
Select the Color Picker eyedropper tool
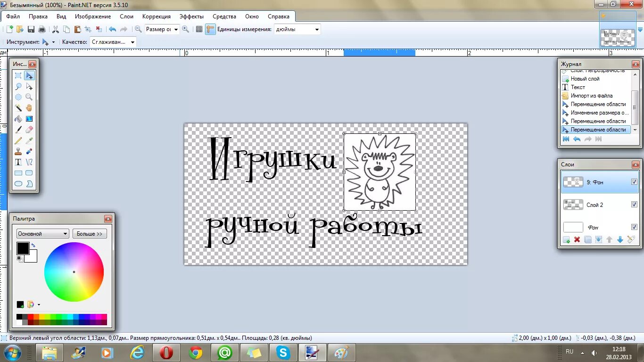[x=29, y=140]
